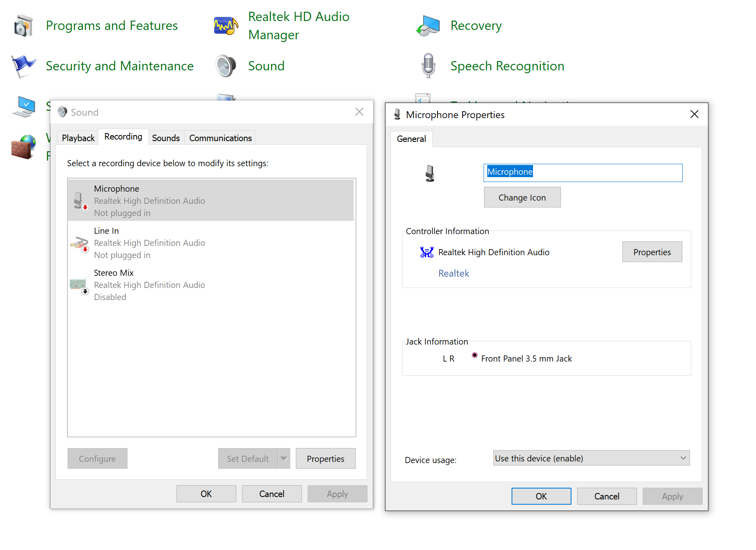Click the Change Icon button
This screenshot has width=756, height=550.
pos(522,197)
